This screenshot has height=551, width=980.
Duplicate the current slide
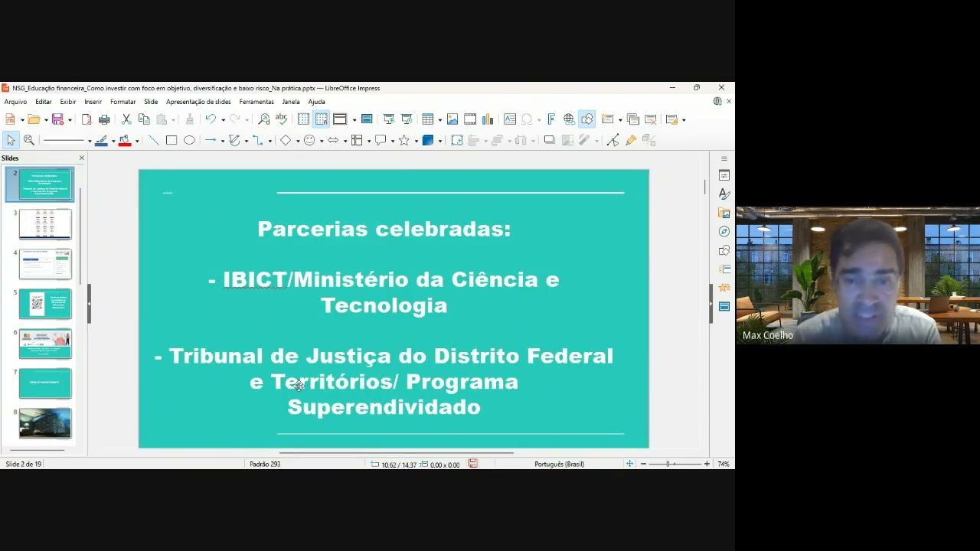(632, 119)
